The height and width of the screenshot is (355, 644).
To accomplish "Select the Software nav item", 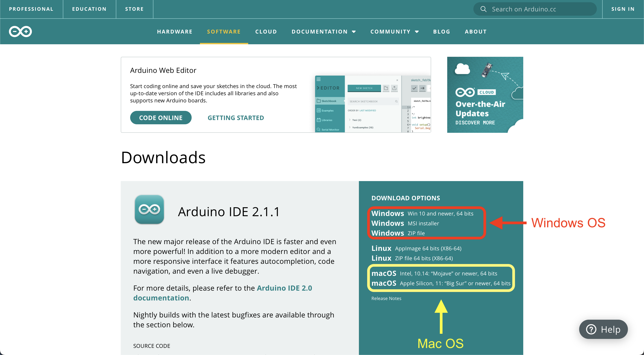I will [x=224, y=32].
